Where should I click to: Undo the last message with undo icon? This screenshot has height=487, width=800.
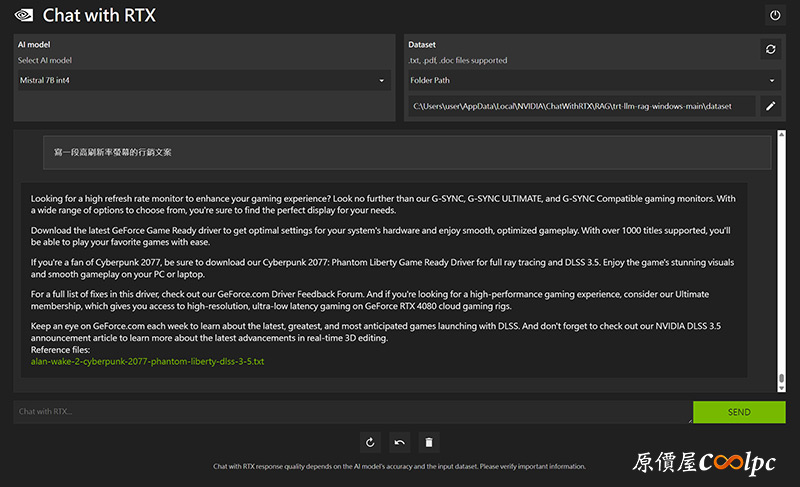click(399, 442)
